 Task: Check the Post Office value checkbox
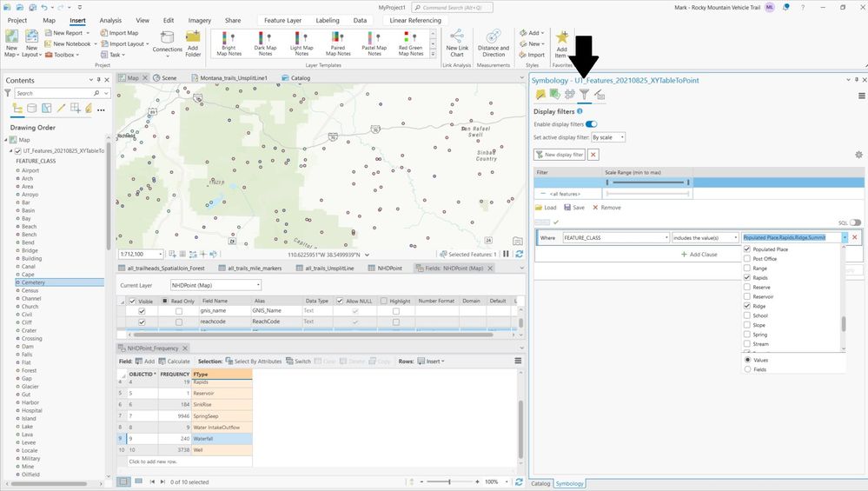click(747, 259)
